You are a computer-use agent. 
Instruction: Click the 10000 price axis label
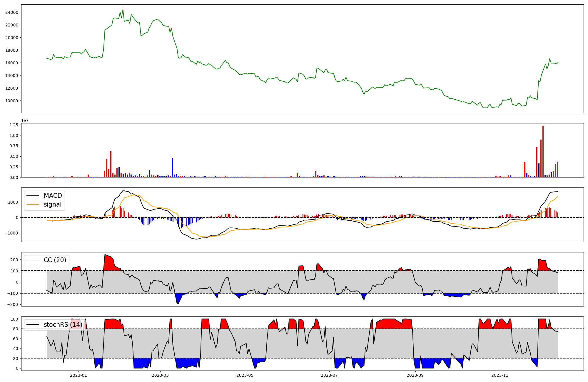(11, 101)
